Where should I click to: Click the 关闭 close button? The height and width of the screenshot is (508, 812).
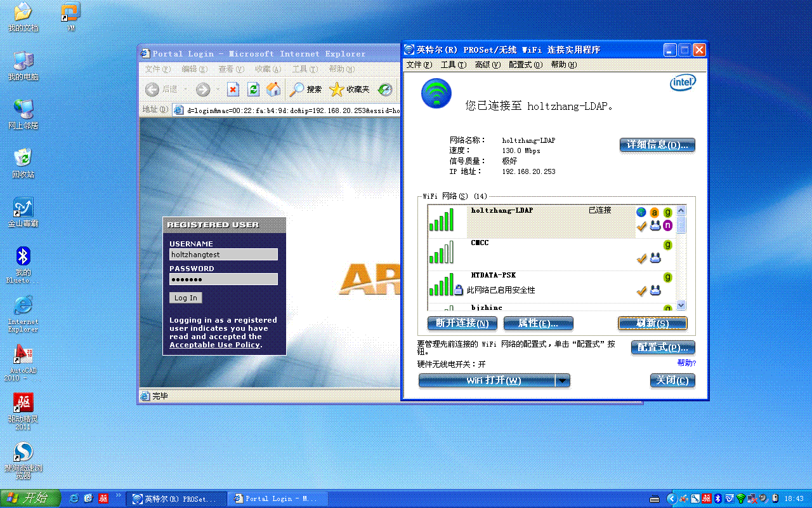(672, 380)
